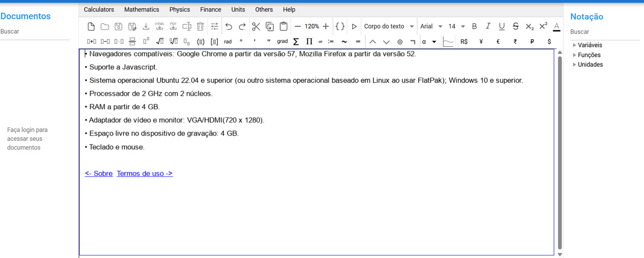Insert a subtraction template
644x258 pixels.
click(x=105, y=42)
